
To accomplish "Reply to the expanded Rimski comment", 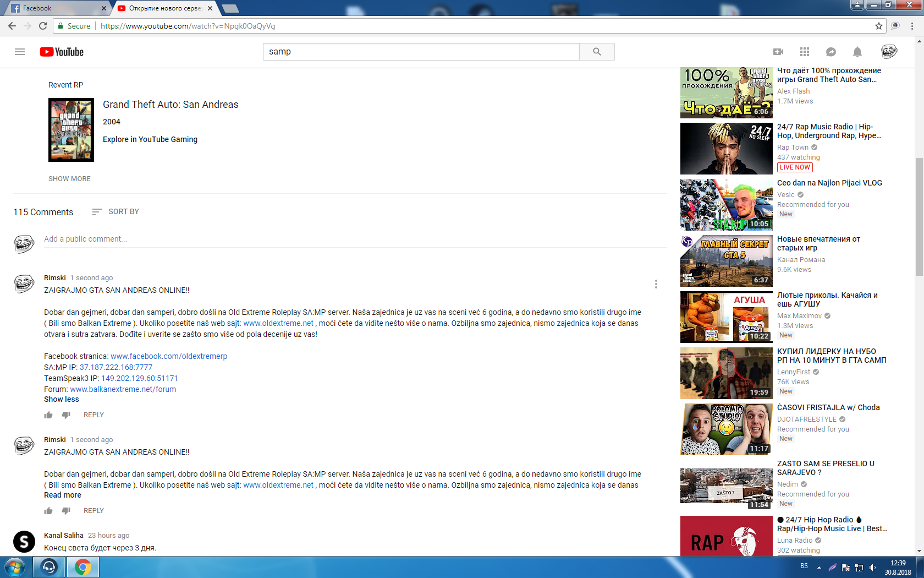I will click(x=94, y=415).
